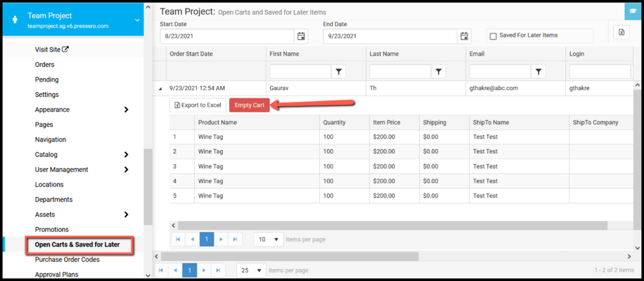Open Orders in the sidebar
644x281 pixels.
(45, 65)
